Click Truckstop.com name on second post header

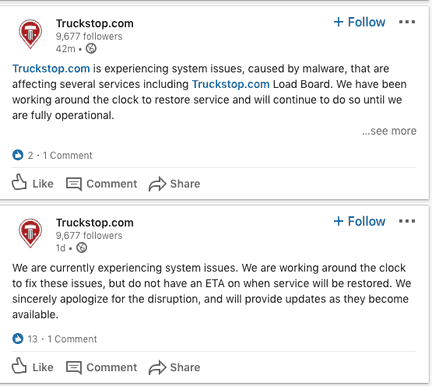pos(95,222)
